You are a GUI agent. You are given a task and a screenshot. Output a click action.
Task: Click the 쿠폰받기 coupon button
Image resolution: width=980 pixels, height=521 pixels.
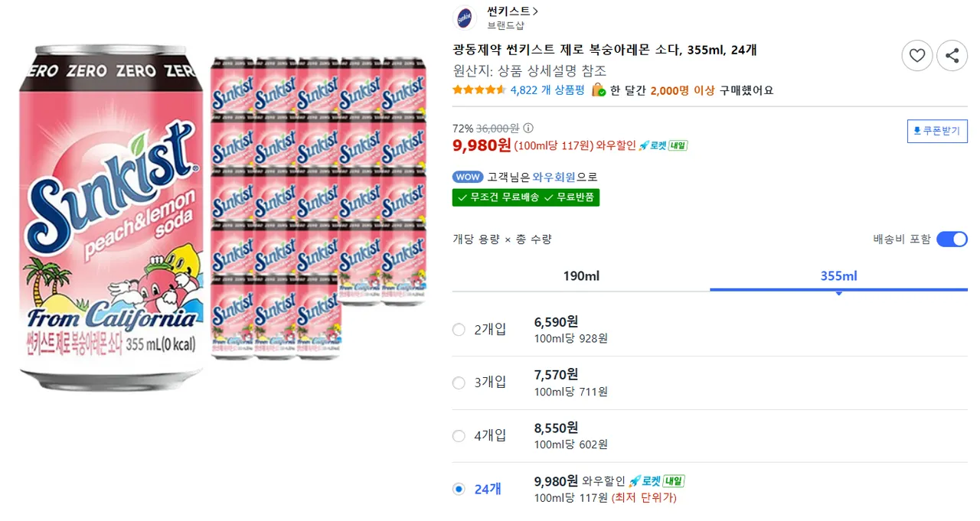(x=937, y=131)
